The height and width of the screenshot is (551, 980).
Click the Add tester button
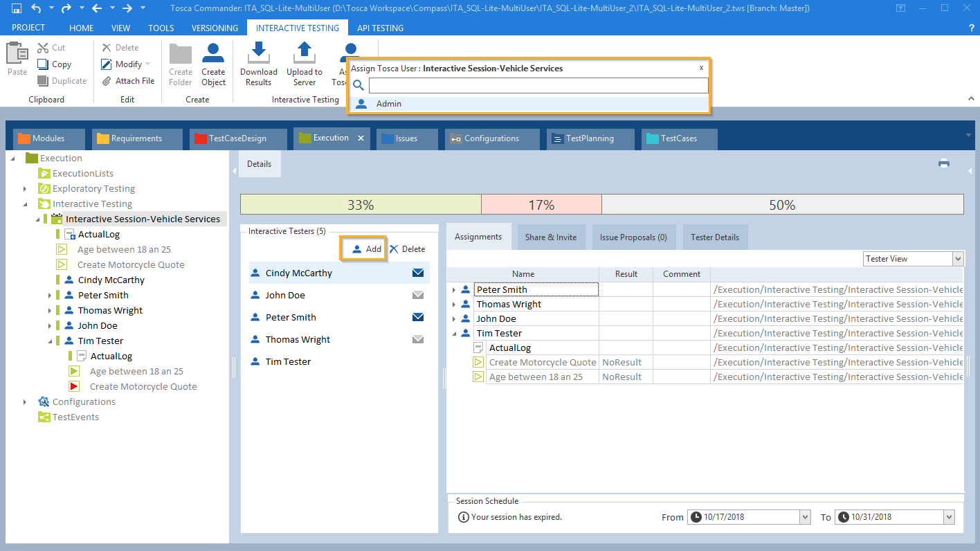point(366,249)
